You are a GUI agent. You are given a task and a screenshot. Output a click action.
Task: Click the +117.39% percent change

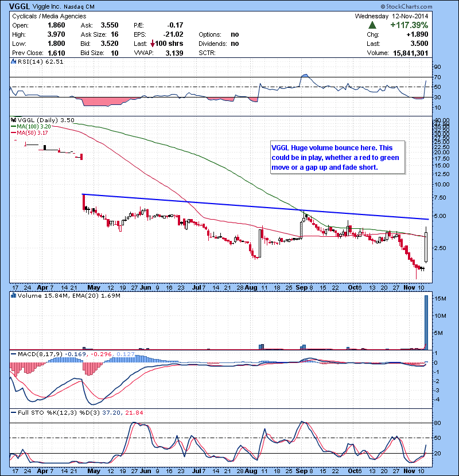click(x=409, y=25)
